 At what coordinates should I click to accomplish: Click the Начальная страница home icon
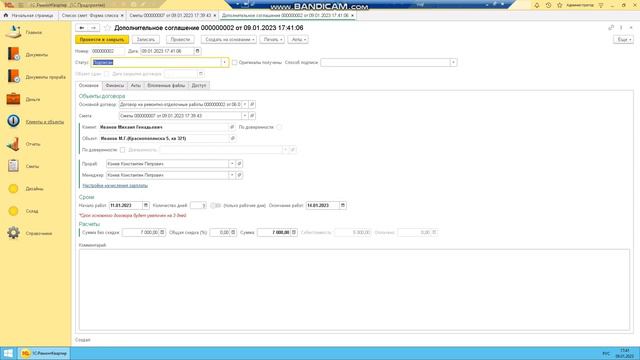[x=6, y=15]
